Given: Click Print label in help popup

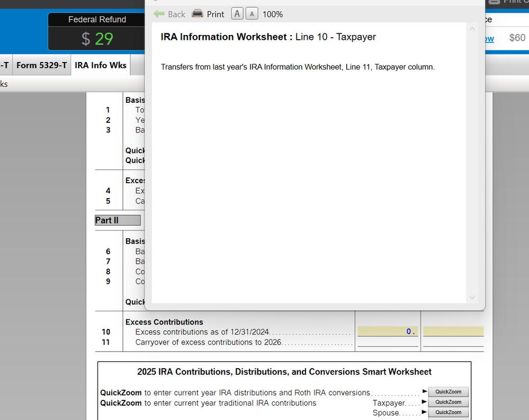Looking at the screenshot, I should point(215,14).
